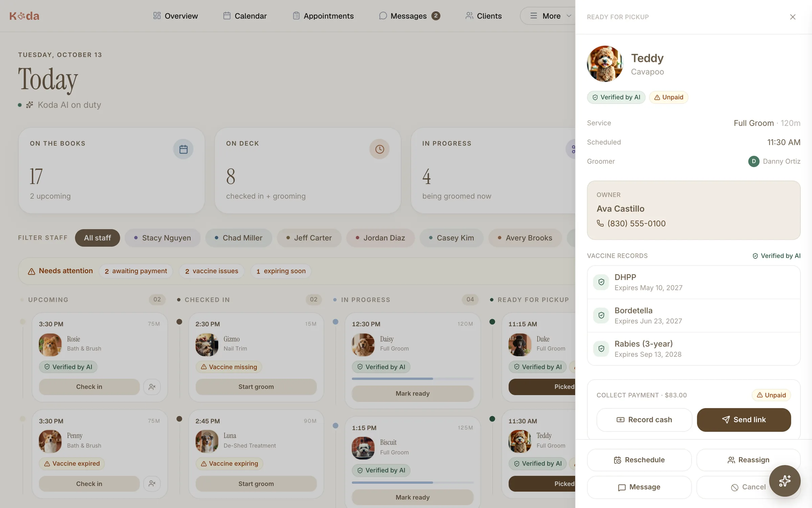The height and width of the screenshot is (508, 812).
Task: Reschedule Teddy's appointment
Action: (639, 460)
